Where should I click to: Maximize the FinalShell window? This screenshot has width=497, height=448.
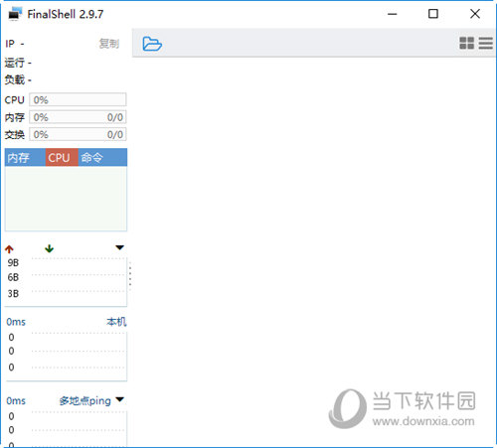pos(433,14)
